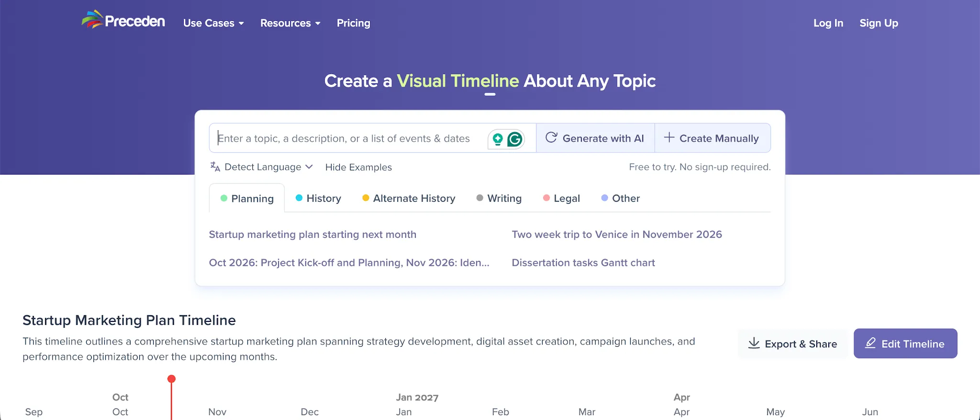Click the Grammarly icon in the topic field
This screenshot has width=980, height=420.
(x=515, y=139)
